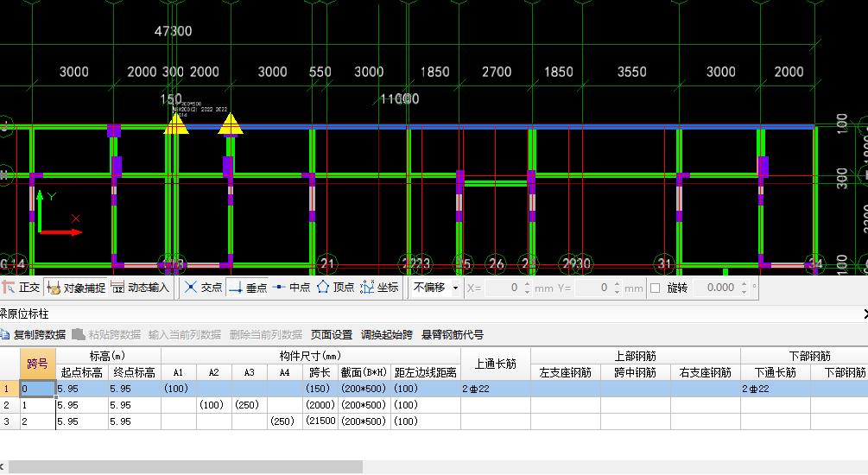This screenshot has height=475, width=868.
Task: Click the 上通长筋 column header
Action: point(496,364)
